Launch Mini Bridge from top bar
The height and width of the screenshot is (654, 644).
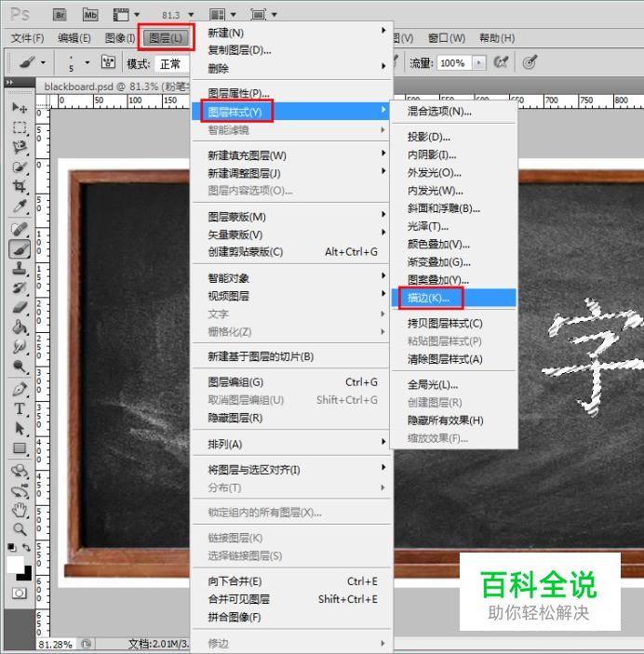pos(90,15)
